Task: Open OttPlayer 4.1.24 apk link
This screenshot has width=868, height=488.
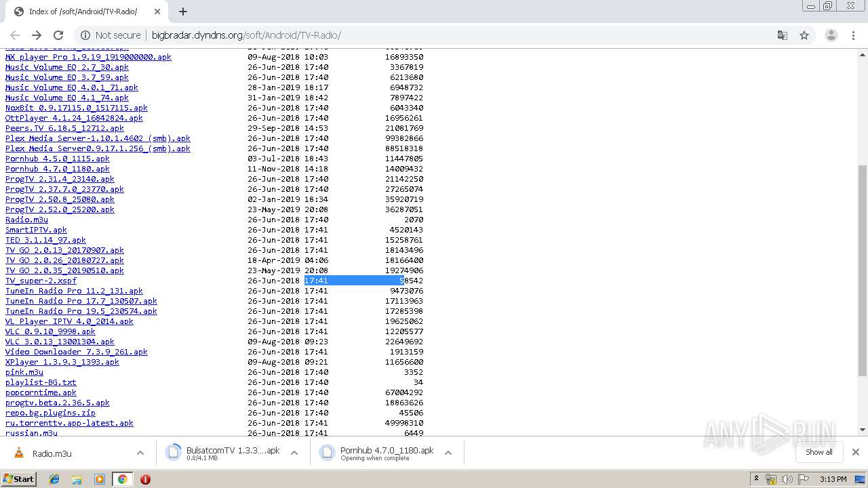Action: pos(74,118)
